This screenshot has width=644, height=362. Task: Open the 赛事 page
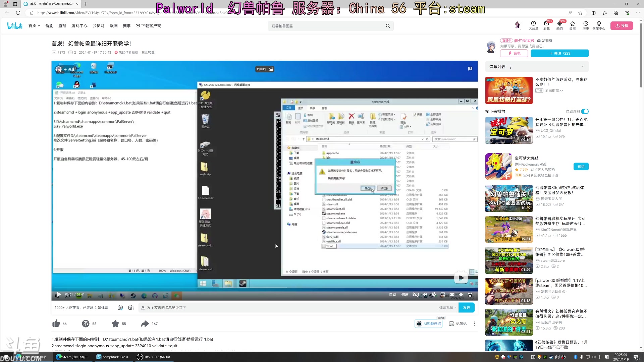[127, 26]
